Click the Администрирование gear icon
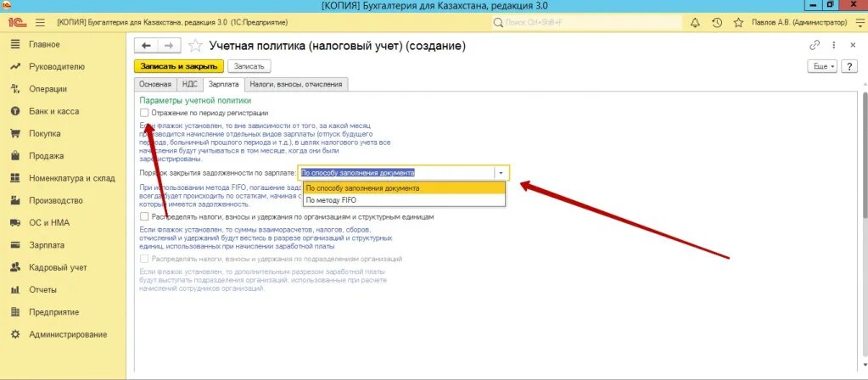The width and height of the screenshot is (868, 380). click(15, 334)
